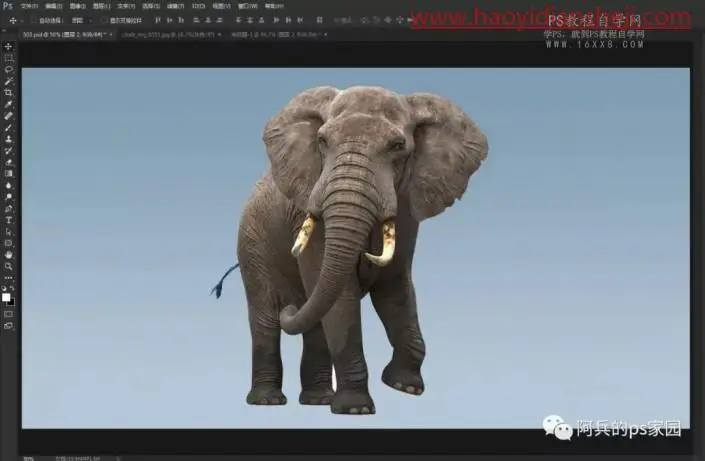The width and height of the screenshot is (705, 461).
Task: Select the Horizontal Type tool
Action: pos(9,220)
